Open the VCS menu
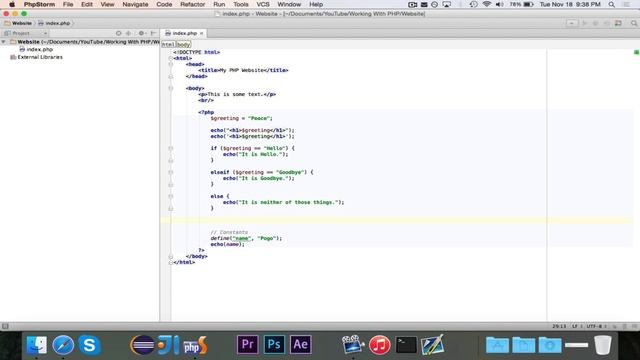The height and width of the screenshot is (360, 640). point(263,4)
